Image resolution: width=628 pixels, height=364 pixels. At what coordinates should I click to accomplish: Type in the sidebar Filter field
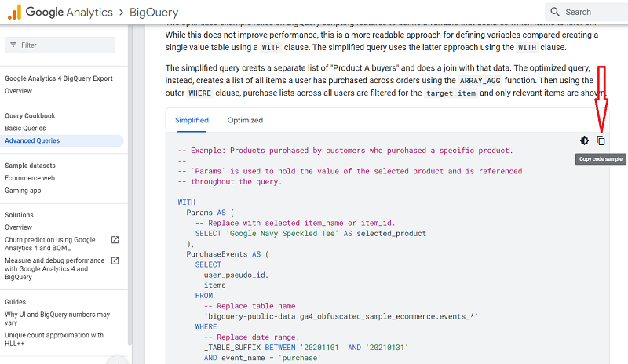pyautogui.click(x=67, y=45)
